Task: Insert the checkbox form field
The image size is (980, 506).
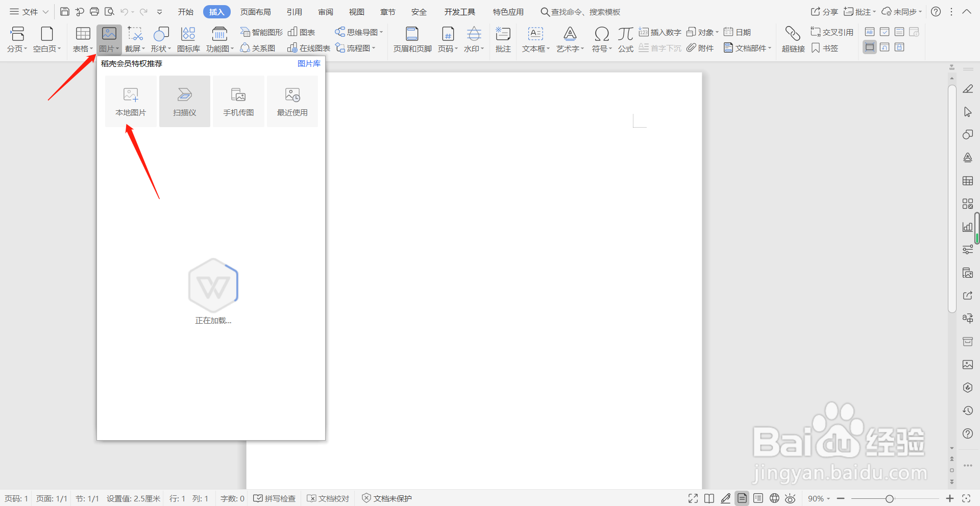Action: (x=885, y=32)
